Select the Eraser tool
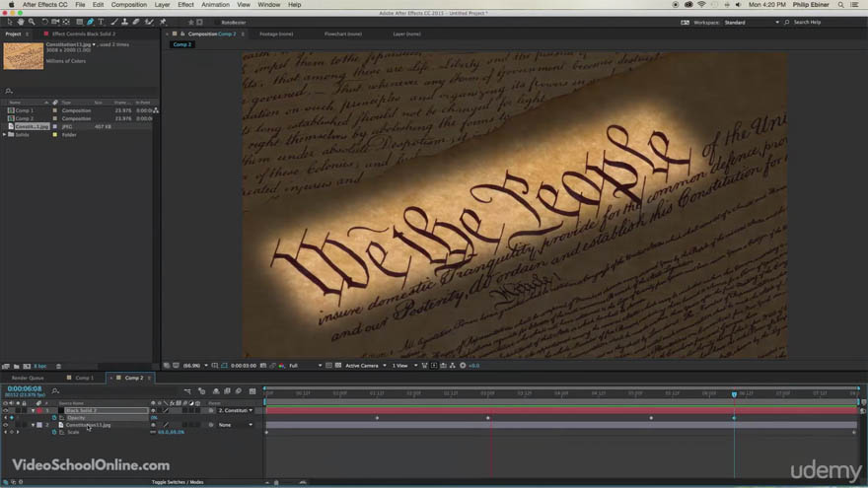 pyautogui.click(x=136, y=22)
